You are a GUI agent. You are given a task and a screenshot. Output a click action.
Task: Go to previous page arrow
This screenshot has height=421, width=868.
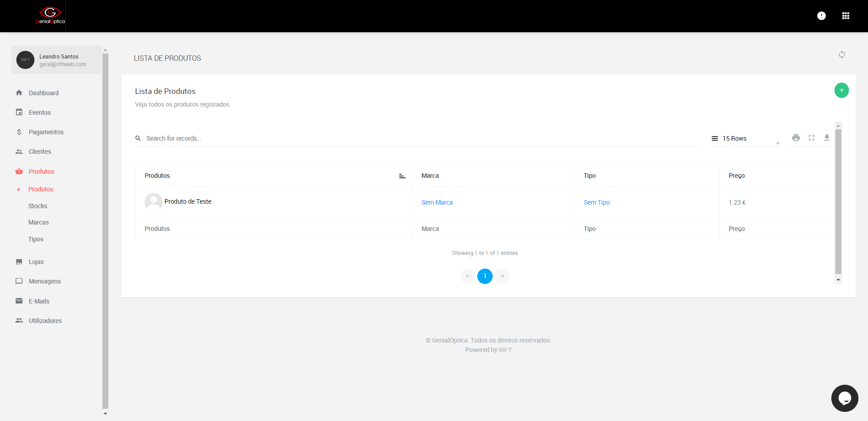tap(468, 276)
